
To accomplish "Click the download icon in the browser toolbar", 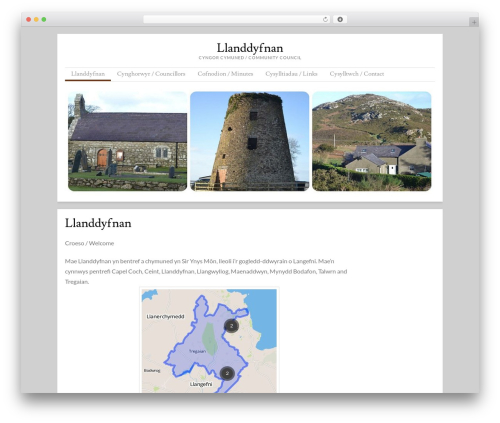I will [x=340, y=19].
